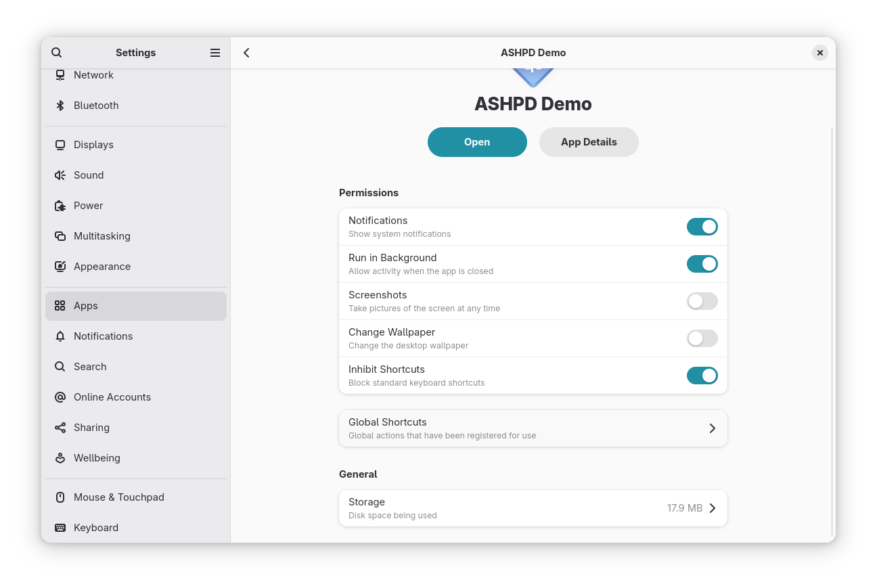
Task: Select Sharing in the sidebar
Action: (x=136, y=428)
